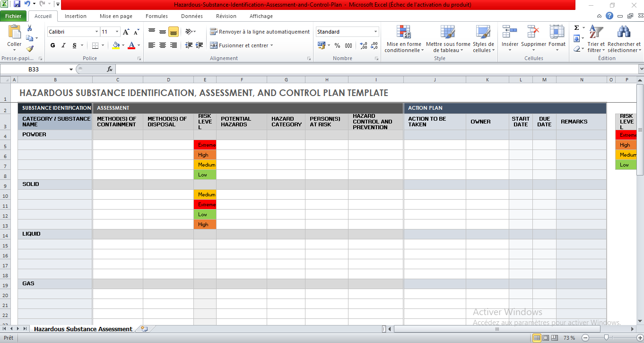Image resolution: width=644 pixels, height=343 pixels.
Task: Click the Cut scissors icon
Action: (x=30, y=28)
